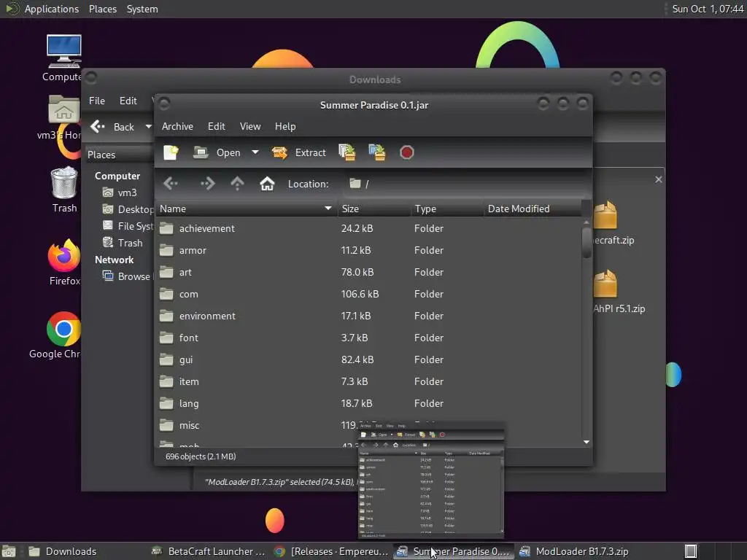Sort the list by the Name column
Image resolution: width=747 pixels, height=560 pixels.
(x=247, y=209)
